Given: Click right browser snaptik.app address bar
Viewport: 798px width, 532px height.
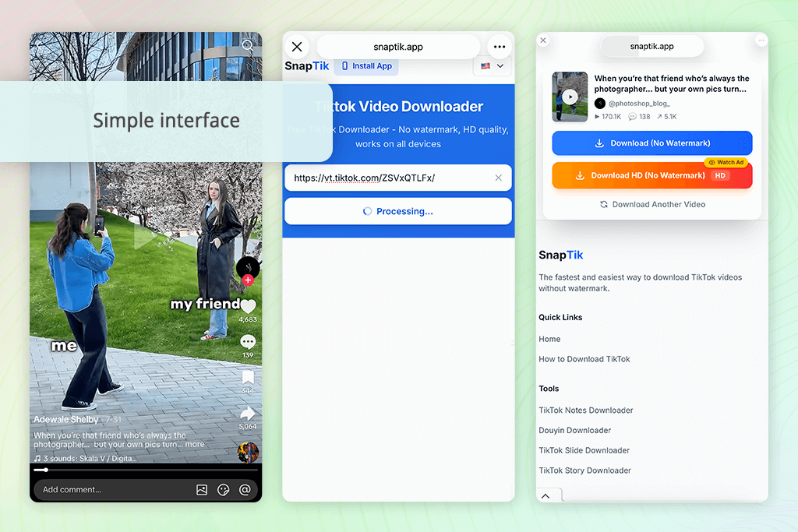Looking at the screenshot, I should click(x=652, y=46).
